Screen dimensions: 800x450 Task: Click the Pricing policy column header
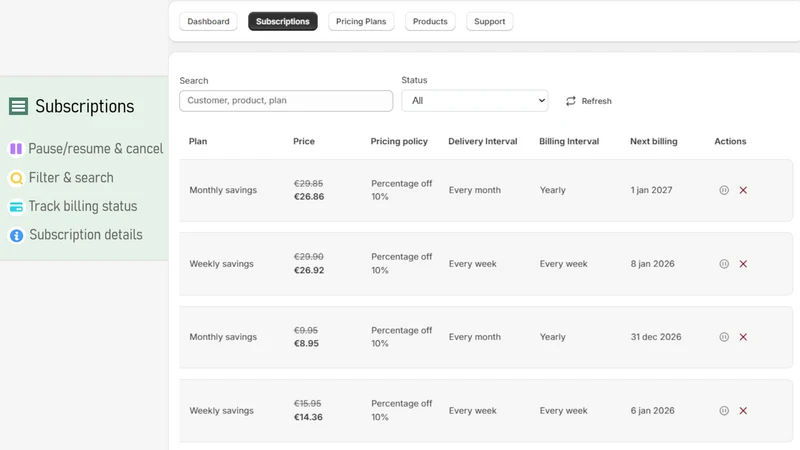(399, 141)
